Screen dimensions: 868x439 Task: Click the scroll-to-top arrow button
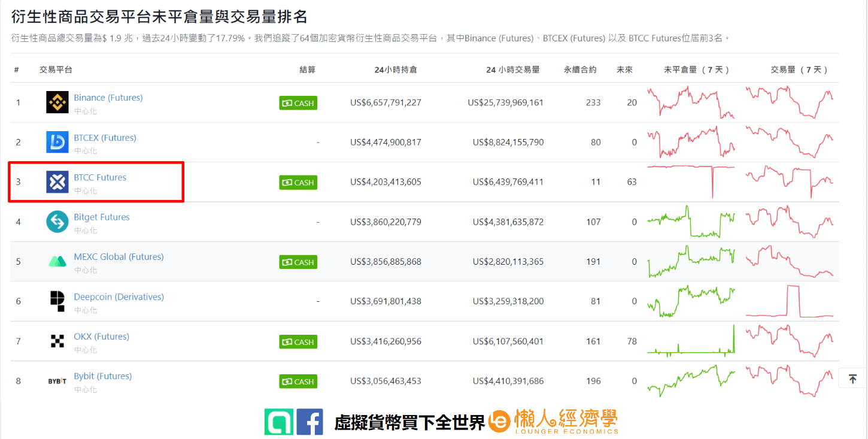pyautogui.click(x=852, y=379)
